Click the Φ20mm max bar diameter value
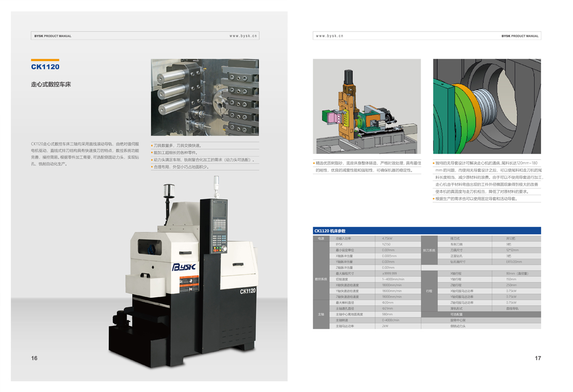573x392 pixels. (387, 303)
